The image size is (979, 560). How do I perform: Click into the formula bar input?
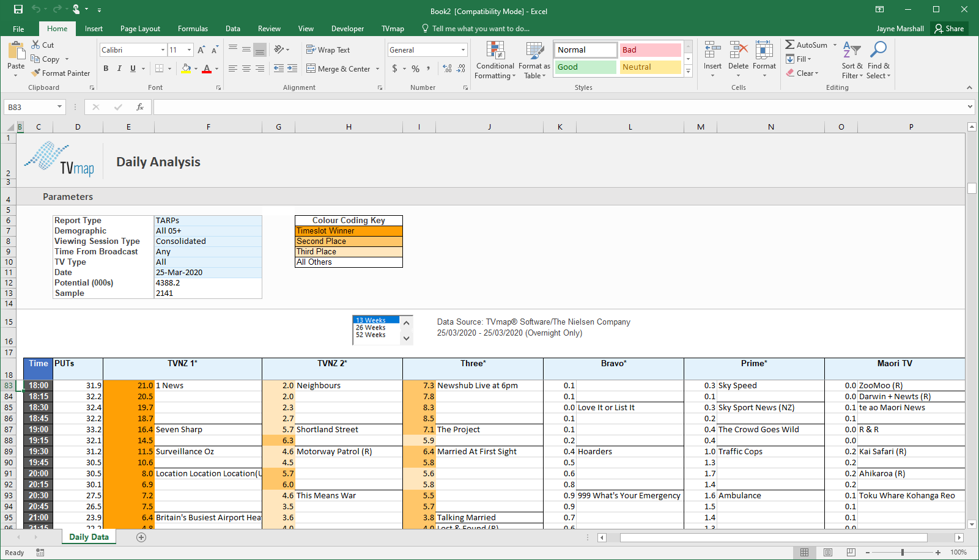point(560,107)
